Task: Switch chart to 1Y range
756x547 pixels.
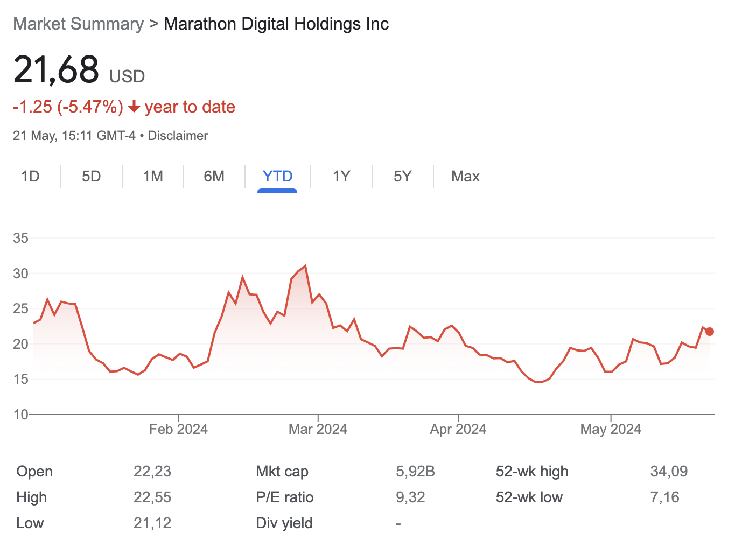Action: (341, 177)
